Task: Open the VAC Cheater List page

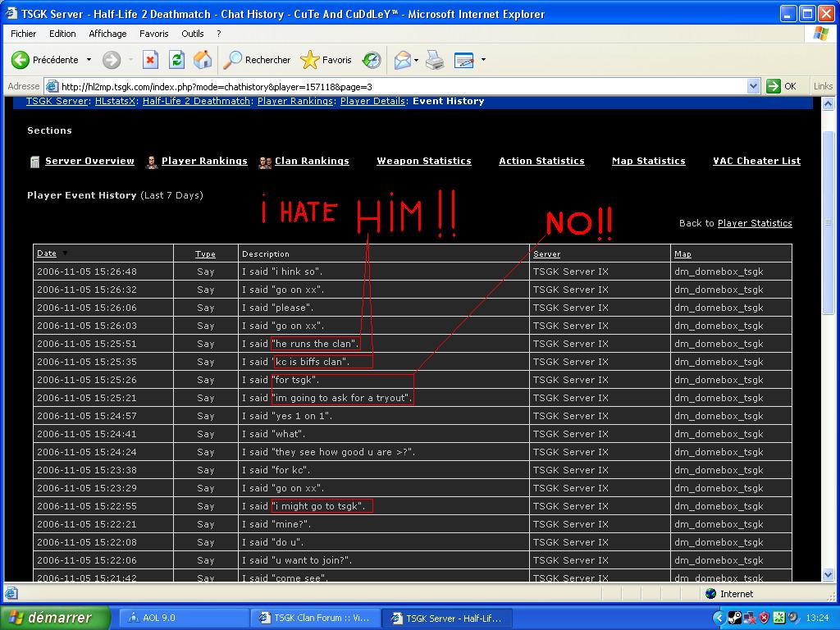Action: pyautogui.click(x=756, y=161)
